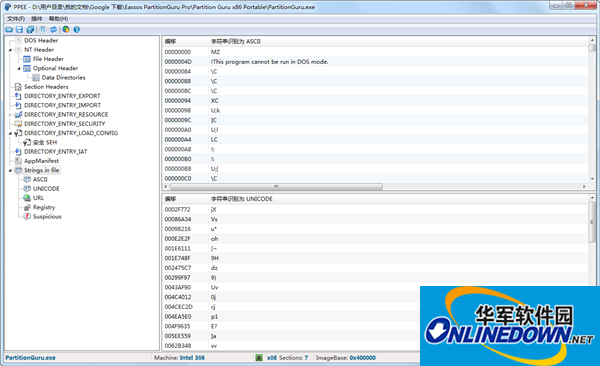Viewport: 600px width, 366px height.
Task: Select the UNICODE row at offset 0002F772
Action: tap(375, 209)
